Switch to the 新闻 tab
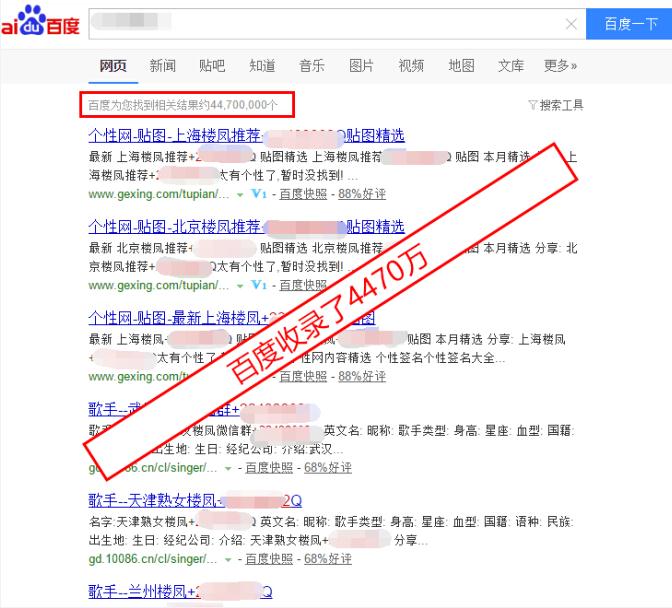 pos(163,66)
